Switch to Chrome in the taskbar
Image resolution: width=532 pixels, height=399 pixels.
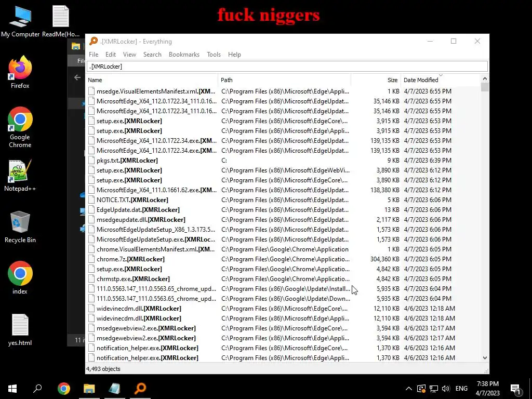tap(64, 388)
